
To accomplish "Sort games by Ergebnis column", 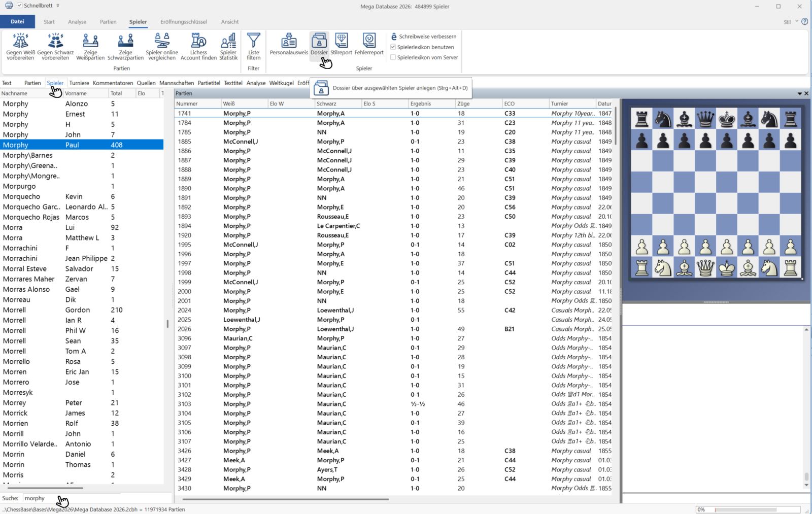I will pos(432,104).
